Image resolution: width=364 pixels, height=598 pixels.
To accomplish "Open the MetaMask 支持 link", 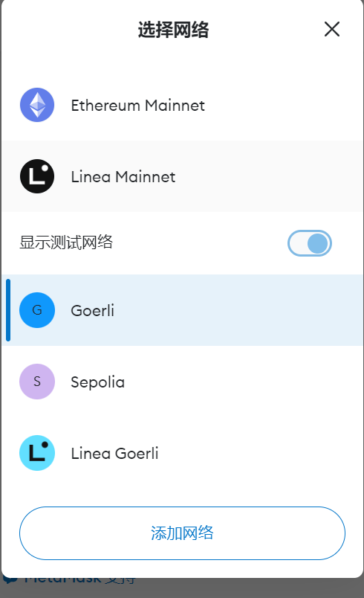I will [x=80, y=579].
